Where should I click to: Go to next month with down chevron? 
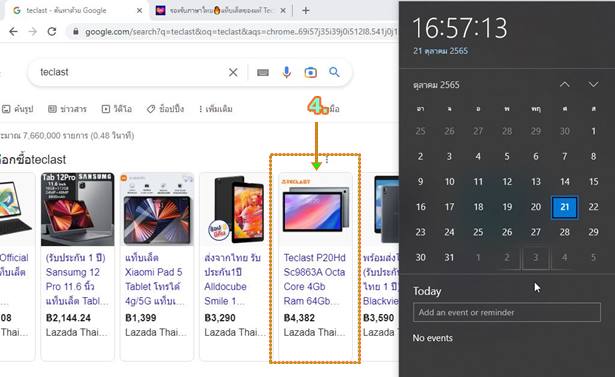(593, 84)
